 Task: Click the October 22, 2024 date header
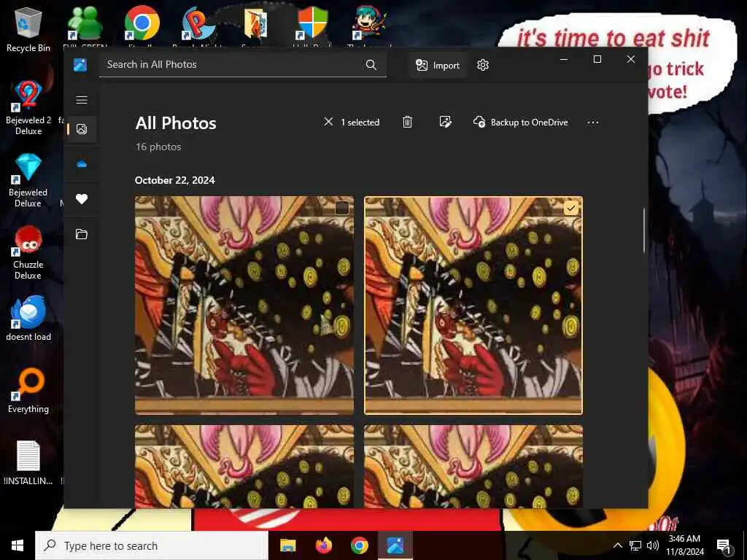[x=175, y=180]
